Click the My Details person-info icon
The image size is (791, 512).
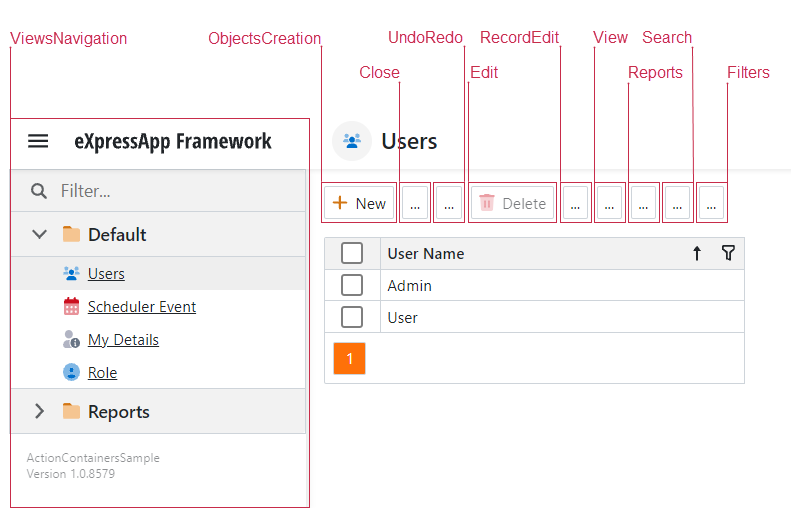pyautogui.click(x=71, y=339)
